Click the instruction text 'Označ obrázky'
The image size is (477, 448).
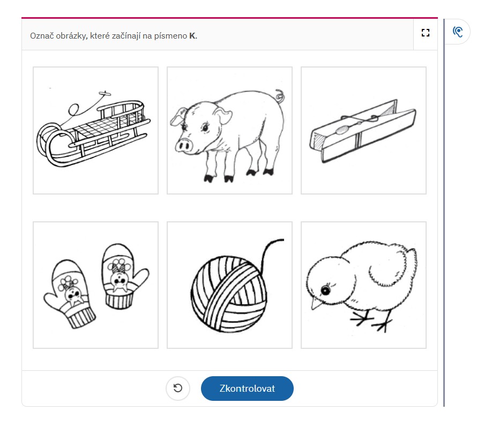(59, 36)
